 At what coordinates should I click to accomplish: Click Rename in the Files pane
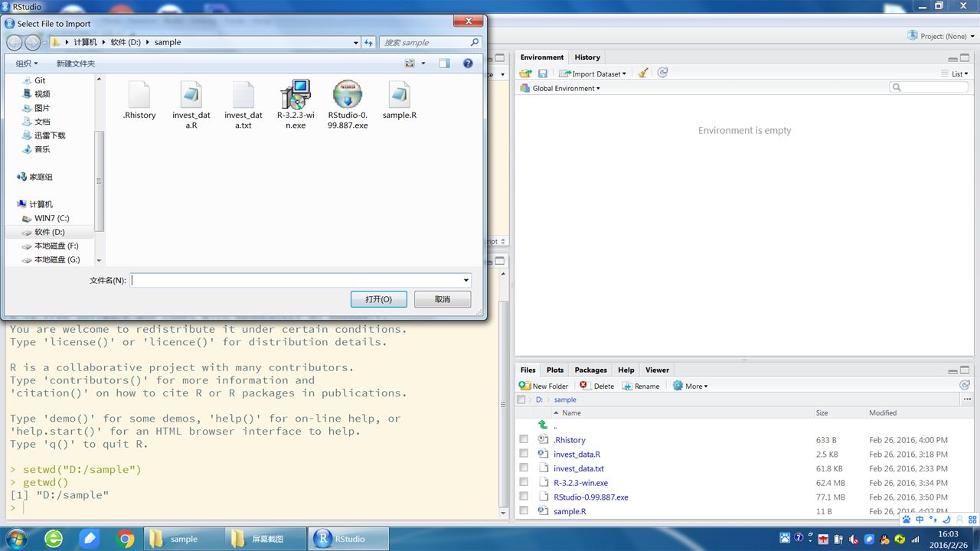642,386
